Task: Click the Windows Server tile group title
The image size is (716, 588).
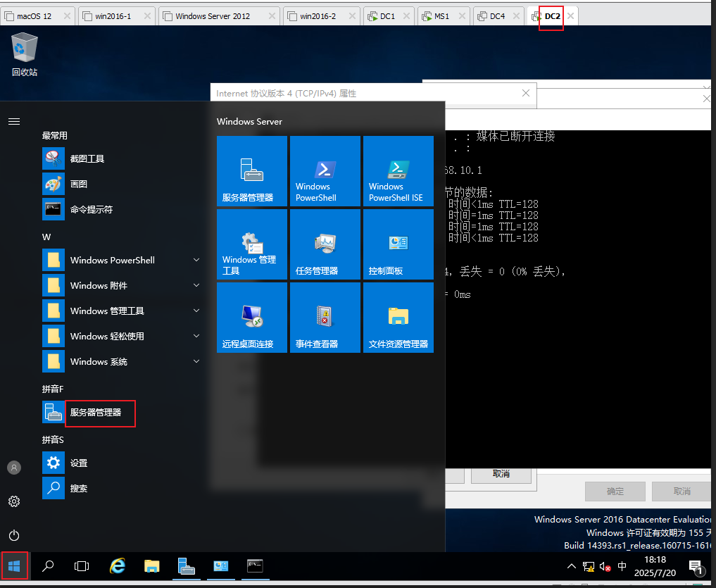Action: (x=249, y=122)
